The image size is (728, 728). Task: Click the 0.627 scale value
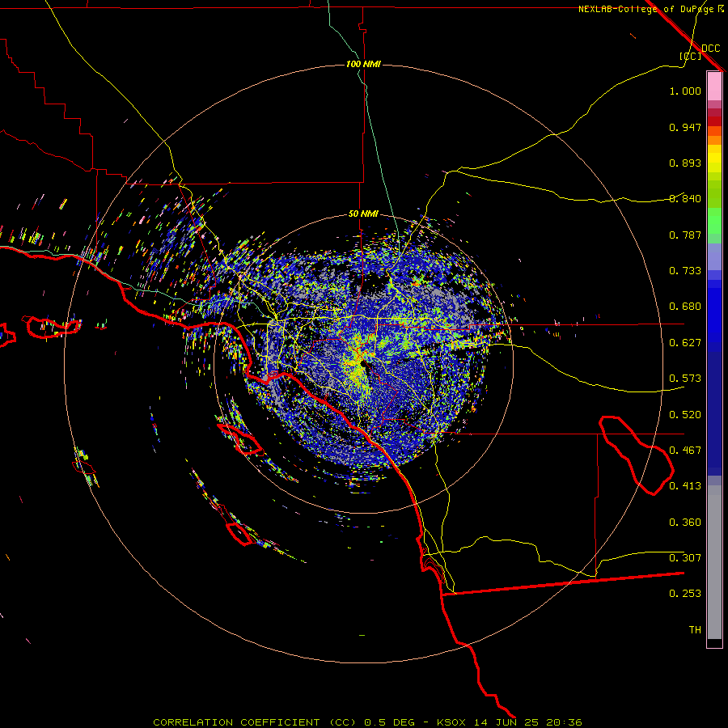tap(685, 343)
